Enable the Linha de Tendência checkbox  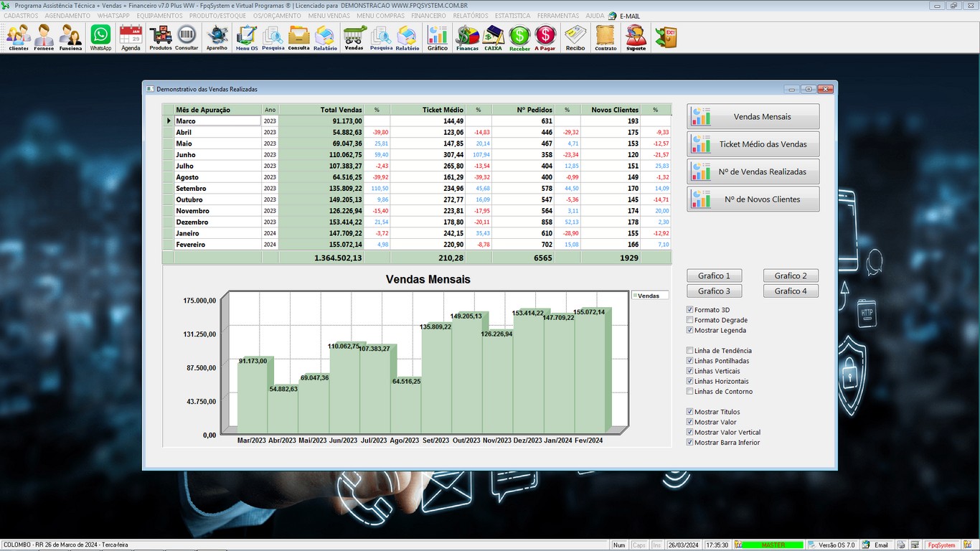tap(690, 351)
